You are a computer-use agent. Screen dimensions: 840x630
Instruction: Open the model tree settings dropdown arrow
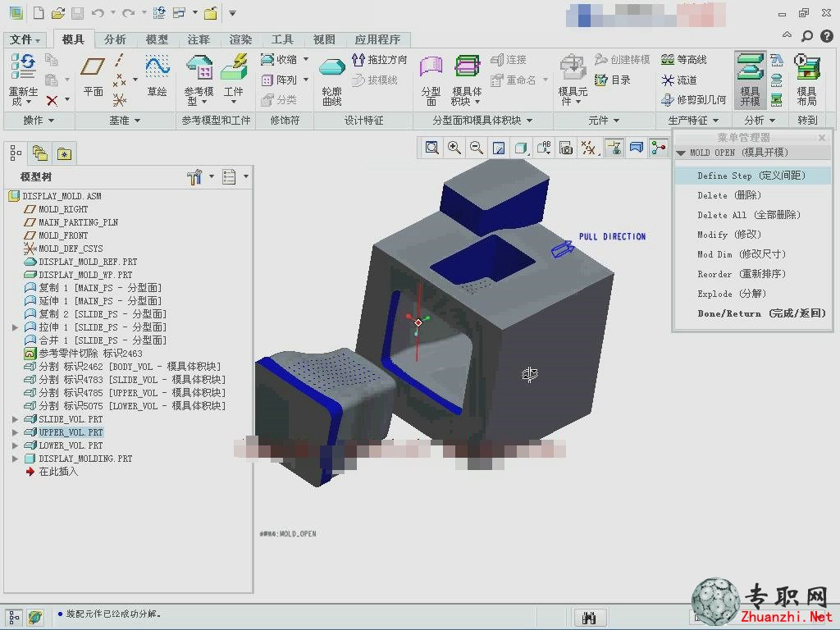point(212,176)
